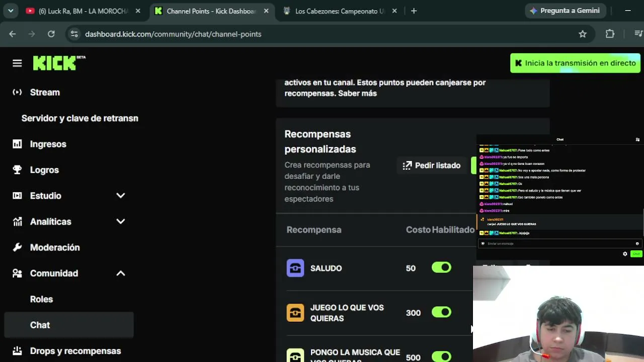Viewport: 644px width, 362px height.
Task: Open the emoji picker in chat
Action: click(637, 244)
